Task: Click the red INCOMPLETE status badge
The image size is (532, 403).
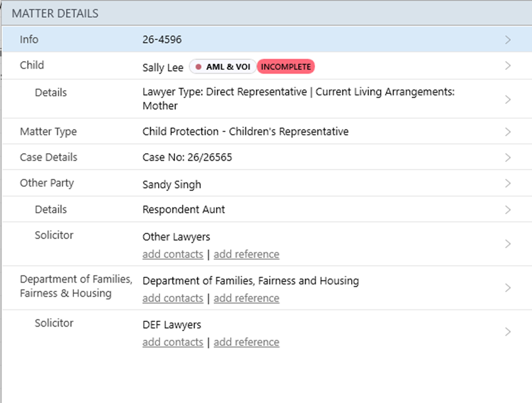Action: point(286,67)
